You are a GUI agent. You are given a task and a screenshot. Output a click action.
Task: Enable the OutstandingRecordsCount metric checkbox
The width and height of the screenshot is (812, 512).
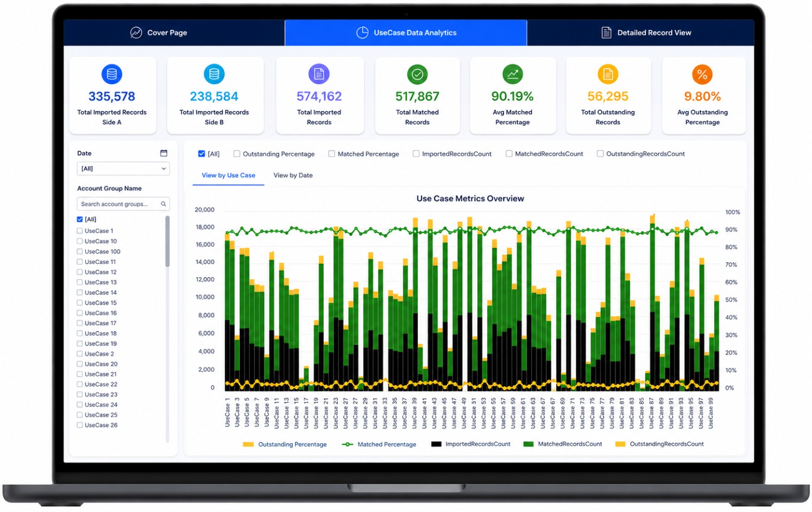(600, 154)
